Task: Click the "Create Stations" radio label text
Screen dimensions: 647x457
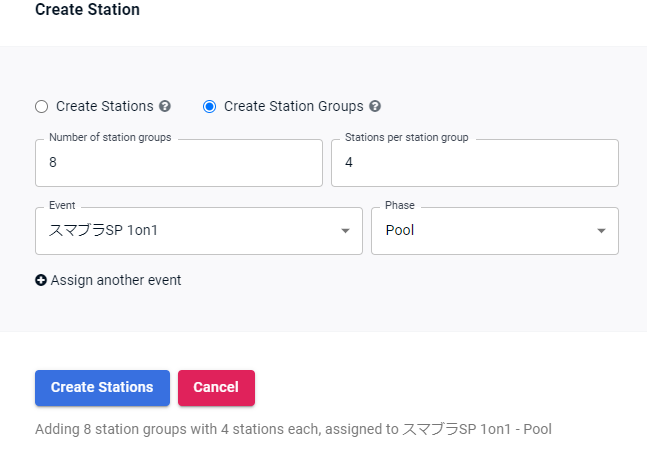Action: [x=105, y=106]
